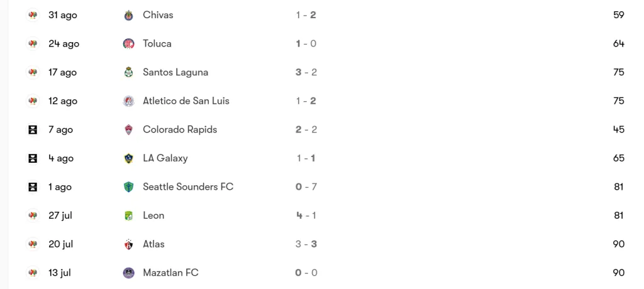
Task: Click competition icon beside 31 ago
Action: 33,15
